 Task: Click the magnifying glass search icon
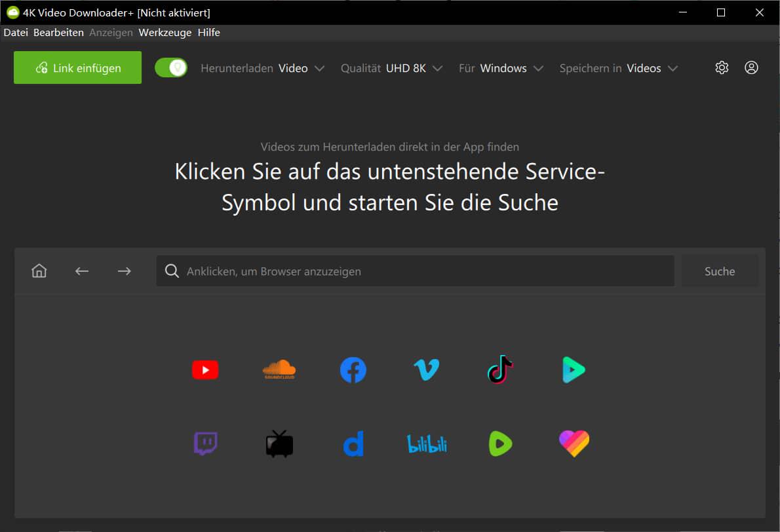click(x=172, y=271)
